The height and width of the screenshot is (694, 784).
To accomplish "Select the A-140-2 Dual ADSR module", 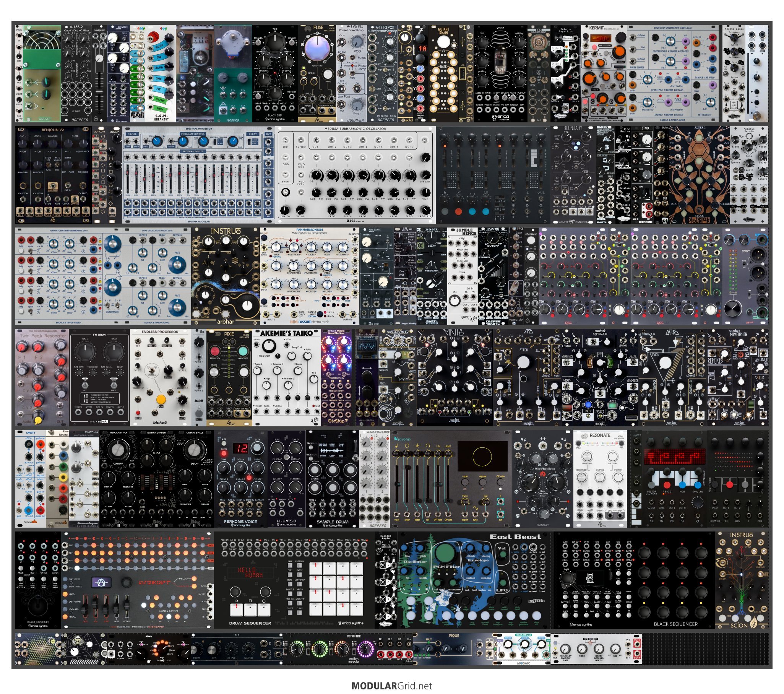I will click(x=375, y=479).
